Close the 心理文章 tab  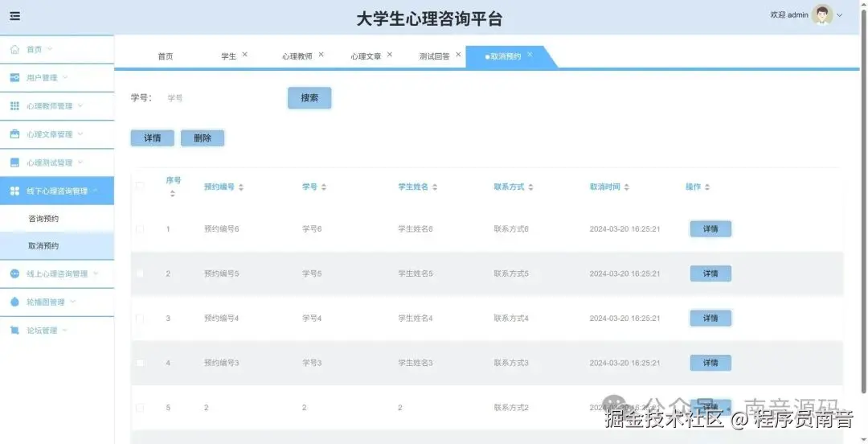pyautogui.click(x=390, y=55)
